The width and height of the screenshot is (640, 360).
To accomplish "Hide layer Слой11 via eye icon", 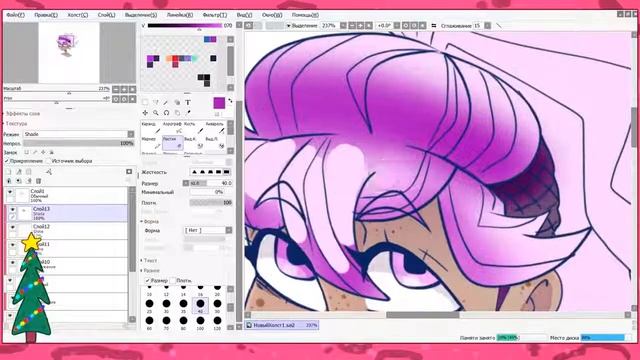I will click(x=13, y=245).
